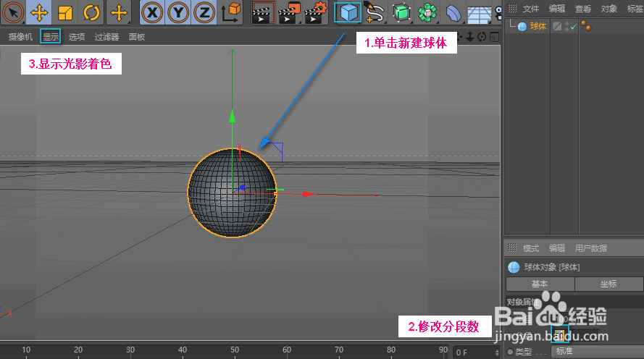The width and height of the screenshot is (644, 359).
Task: Click frame 80 on the timeline
Action: coord(391,350)
